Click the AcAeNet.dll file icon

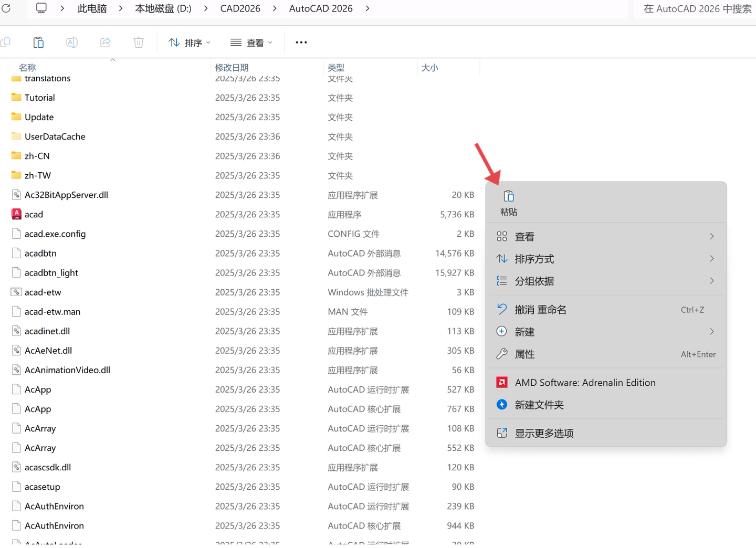(x=16, y=350)
